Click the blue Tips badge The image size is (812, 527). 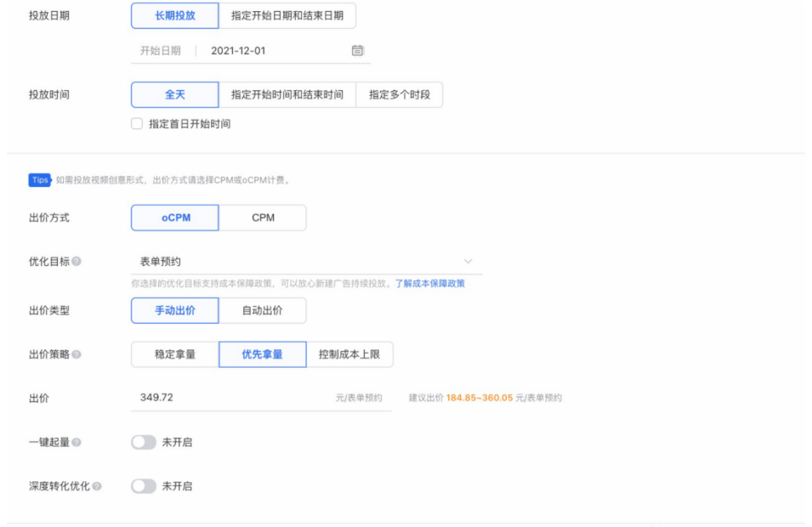click(x=40, y=180)
